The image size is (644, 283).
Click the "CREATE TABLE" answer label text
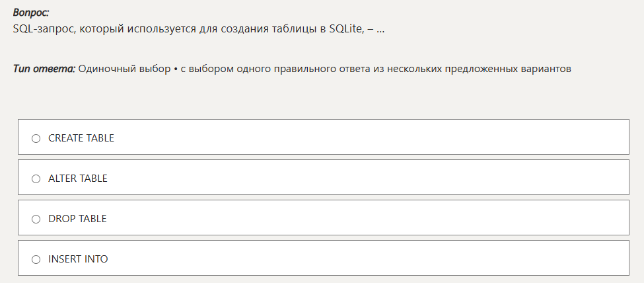pyautogui.click(x=81, y=138)
